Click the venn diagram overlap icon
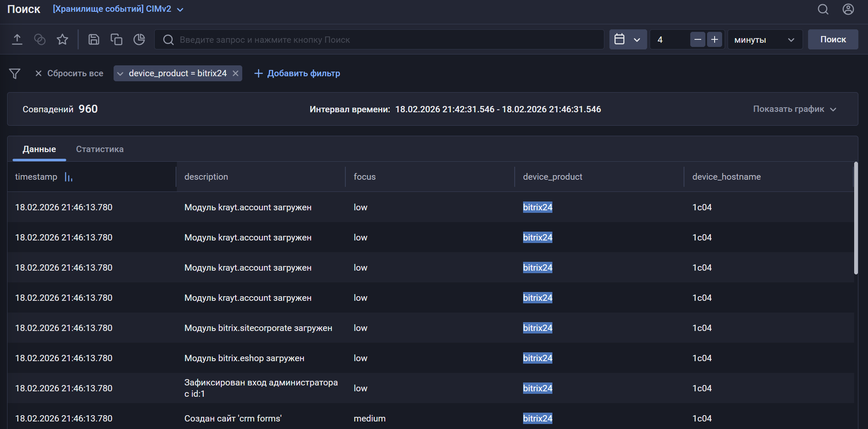868x429 pixels. pos(40,39)
